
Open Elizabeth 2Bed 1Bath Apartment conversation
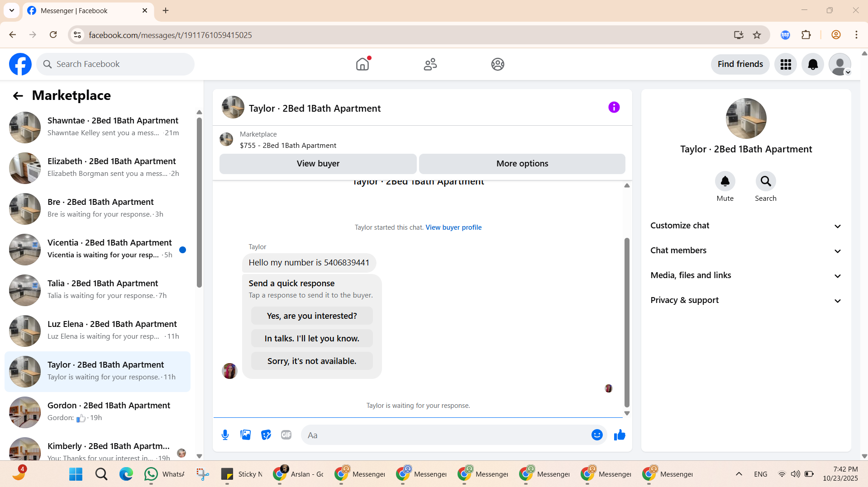(97, 168)
